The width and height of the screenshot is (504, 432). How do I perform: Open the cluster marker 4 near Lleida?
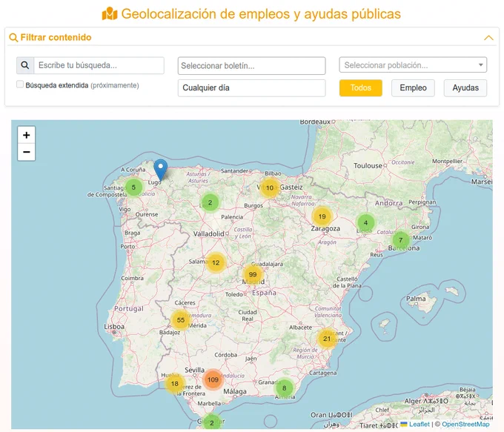tap(365, 222)
